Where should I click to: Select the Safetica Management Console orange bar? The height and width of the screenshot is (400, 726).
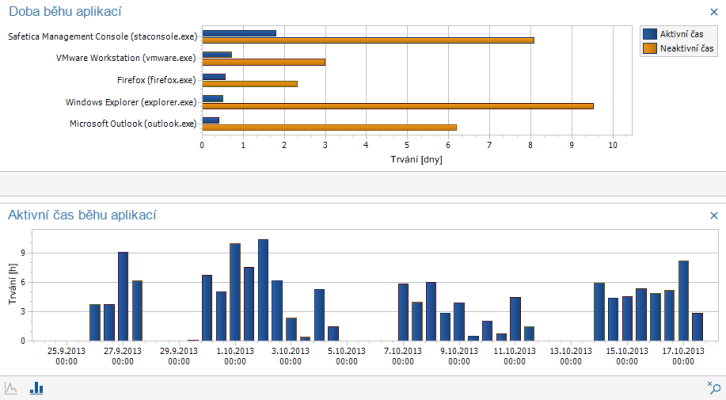click(x=368, y=41)
